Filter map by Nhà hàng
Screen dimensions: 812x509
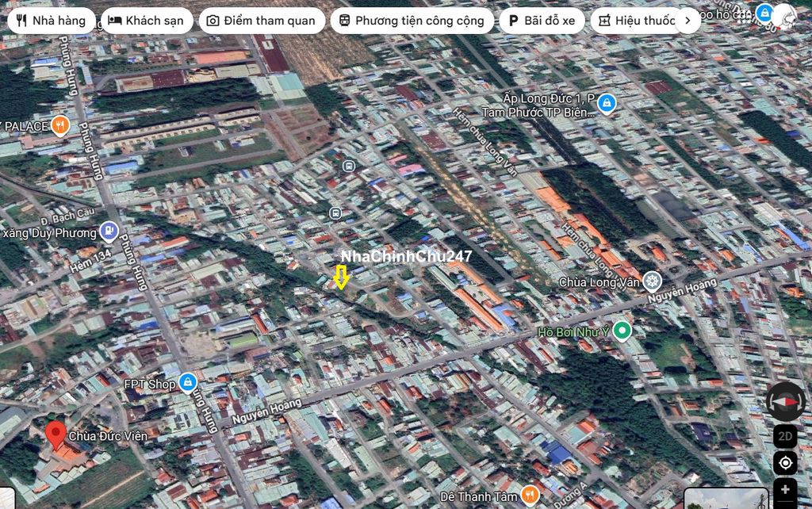tap(51, 21)
